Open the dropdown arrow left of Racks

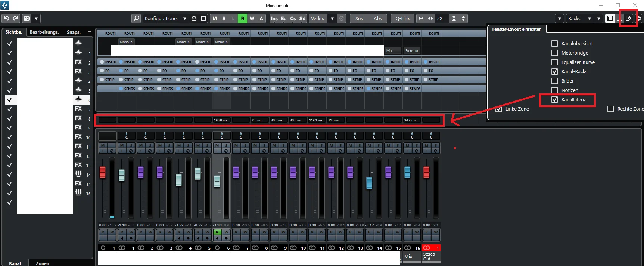[x=560, y=18]
